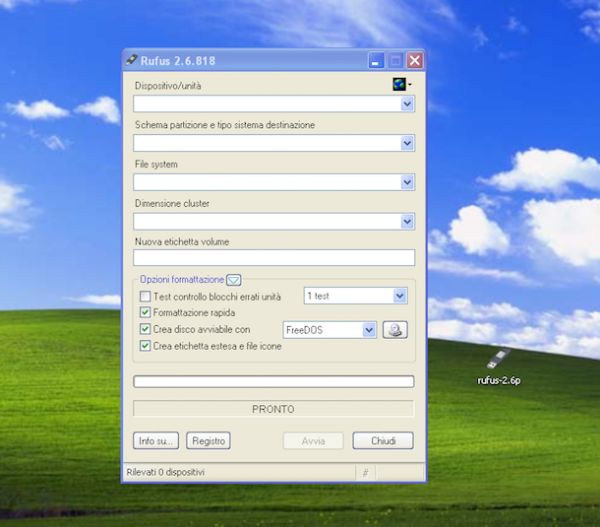Click the Info su... button

click(156, 440)
